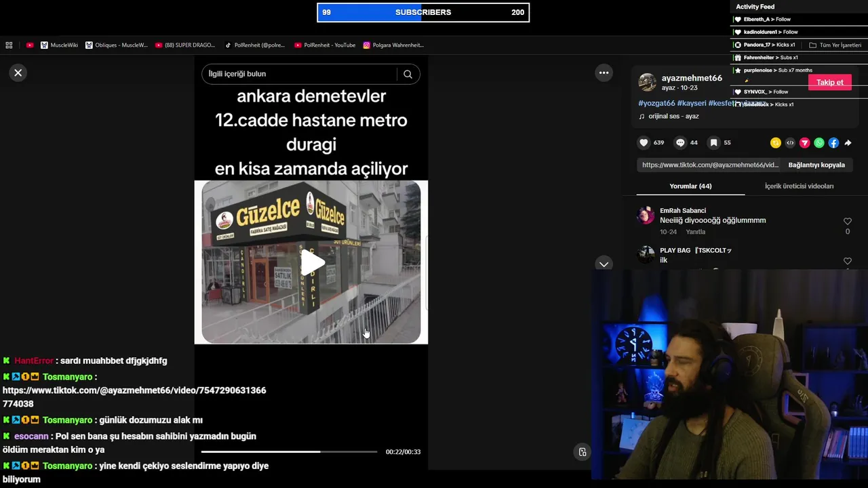Click the tiktok.com video URL field
This screenshot has width=868, height=488.
(x=709, y=165)
